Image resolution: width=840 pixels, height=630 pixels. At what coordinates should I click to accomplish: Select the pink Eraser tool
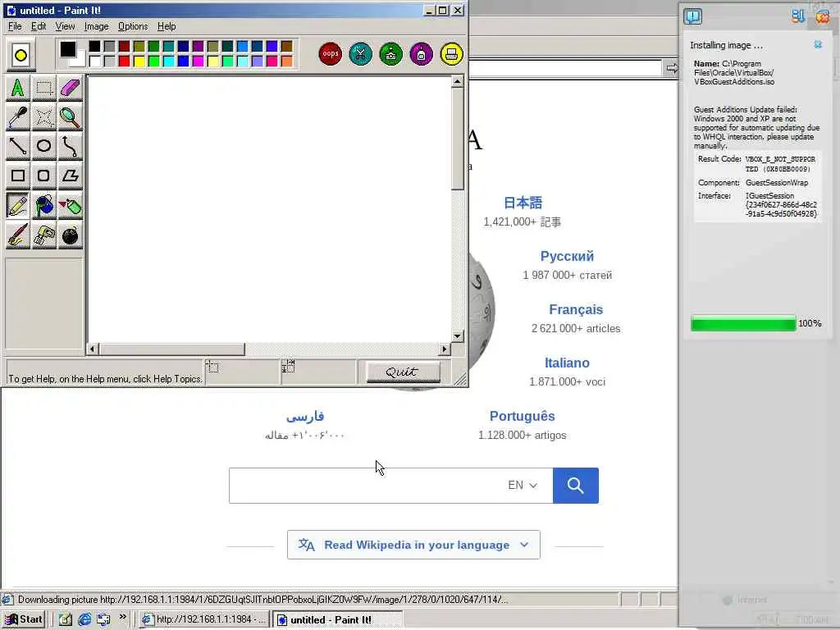click(x=71, y=88)
